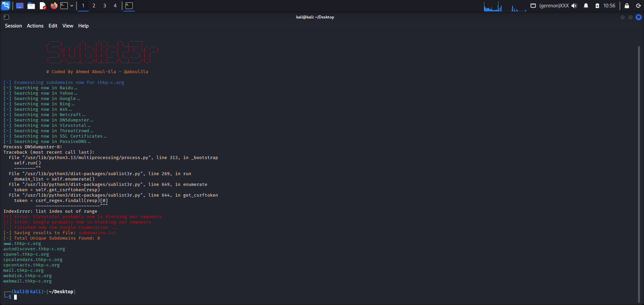Screen dimensions: 644x305
Task: Switch to workspace 1
Action: pos(83,6)
